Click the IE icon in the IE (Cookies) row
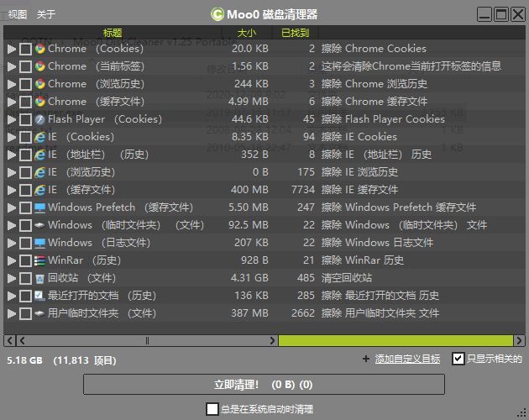Screen dimensions: 529x420 pyautogui.click(x=39, y=137)
